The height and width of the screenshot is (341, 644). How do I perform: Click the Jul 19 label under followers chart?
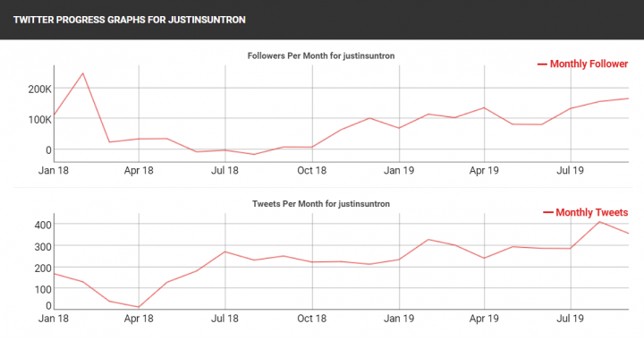[x=570, y=170]
